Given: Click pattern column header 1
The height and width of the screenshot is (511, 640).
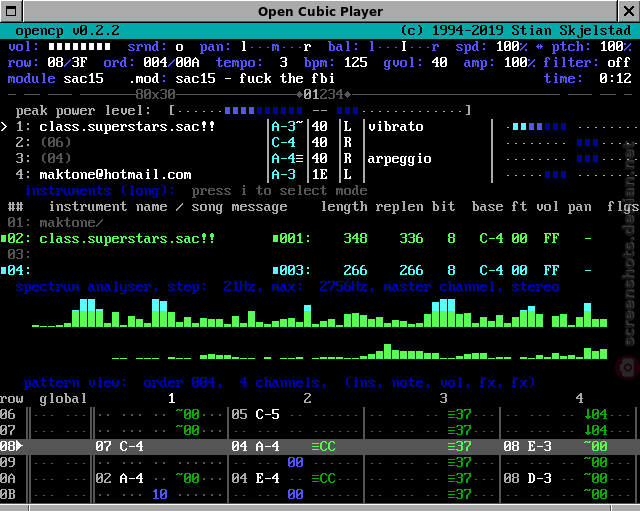Looking at the screenshot, I should point(172,398).
